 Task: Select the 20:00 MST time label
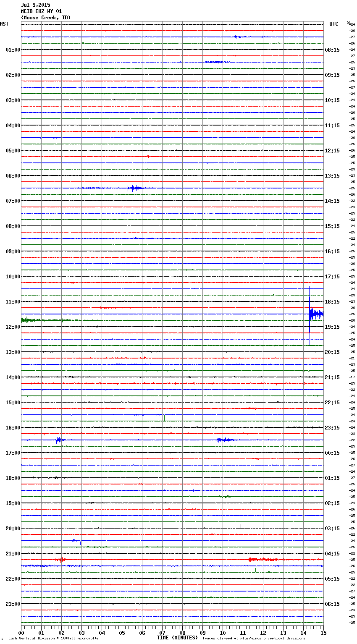[x=13, y=529]
